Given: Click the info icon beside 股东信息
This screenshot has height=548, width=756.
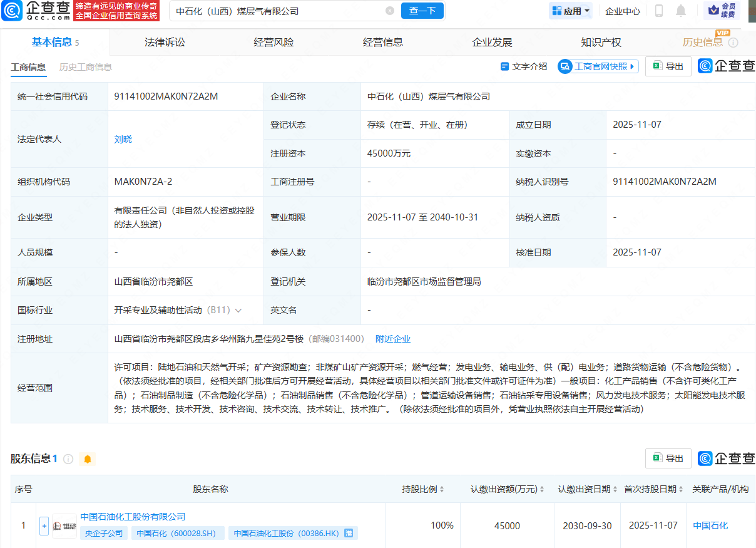Looking at the screenshot, I should (x=68, y=459).
